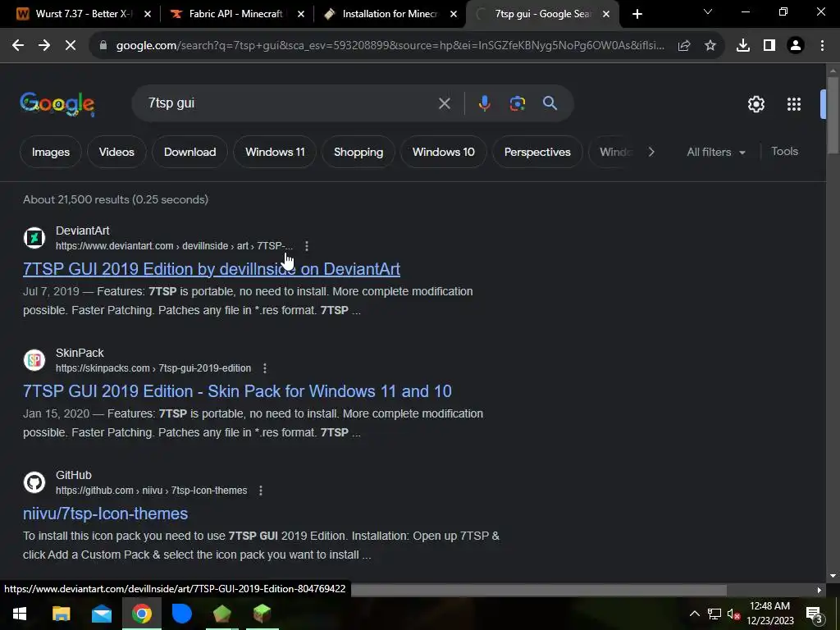The height and width of the screenshot is (630, 840).
Task: Open the Chrome downloads icon
Action: coord(743,46)
